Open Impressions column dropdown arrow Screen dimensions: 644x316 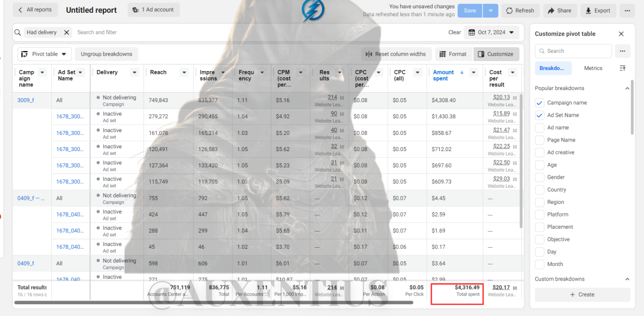pos(223,72)
